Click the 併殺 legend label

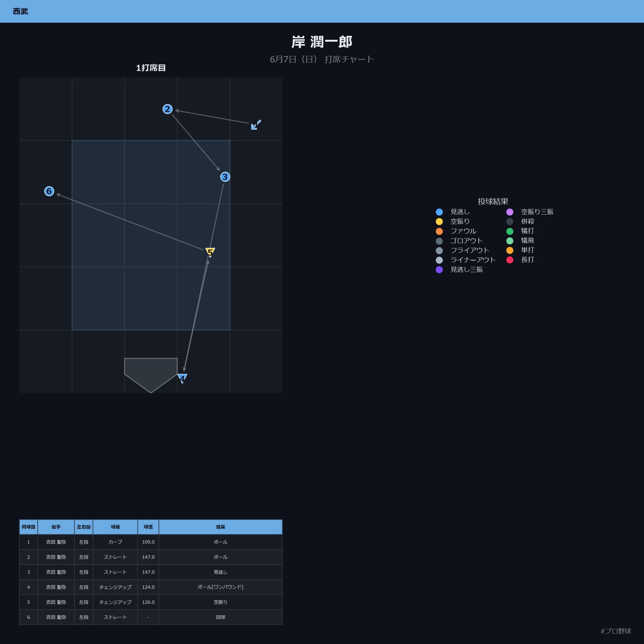point(527,221)
